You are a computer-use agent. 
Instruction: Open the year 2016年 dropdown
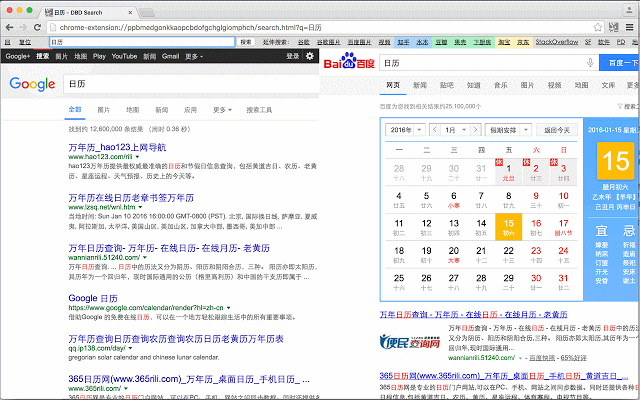click(405, 130)
